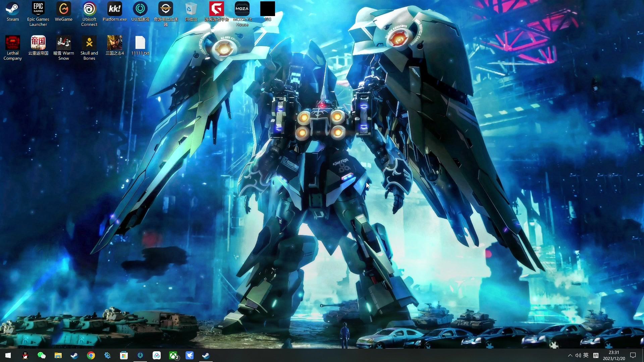The image size is (644, 362).
Task: Select the Ubisoft Connect desktop icon
Action: point(89,9)
